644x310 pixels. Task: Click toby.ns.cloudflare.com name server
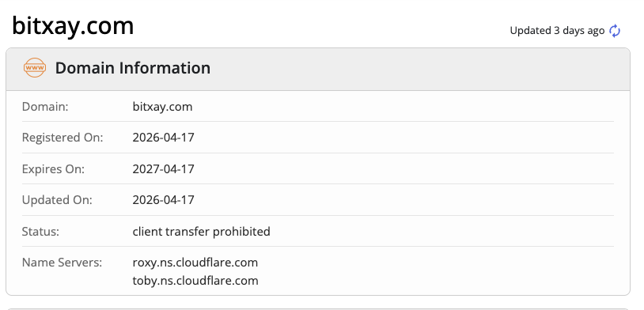tap(195, 281)
